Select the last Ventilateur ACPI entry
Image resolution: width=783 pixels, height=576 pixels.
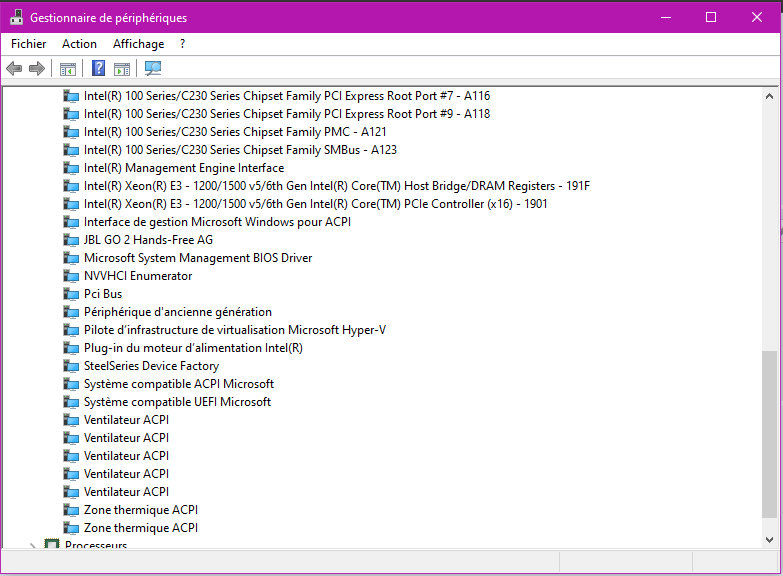[126, 492]
